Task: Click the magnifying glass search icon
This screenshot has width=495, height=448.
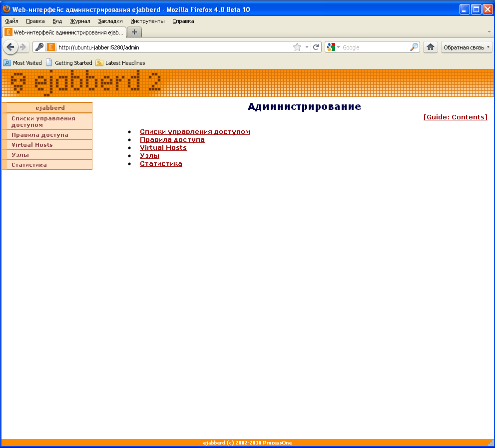Action: pos(414,47)
